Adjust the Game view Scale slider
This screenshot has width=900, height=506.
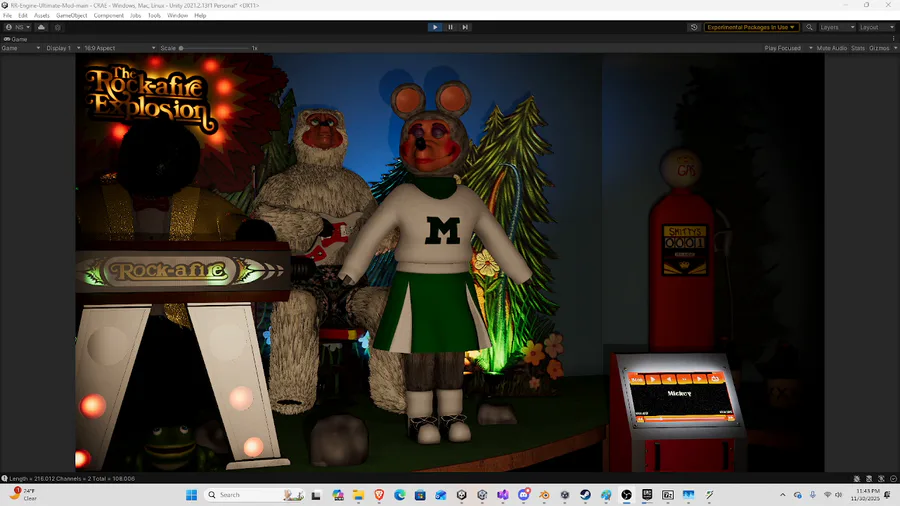215,48
